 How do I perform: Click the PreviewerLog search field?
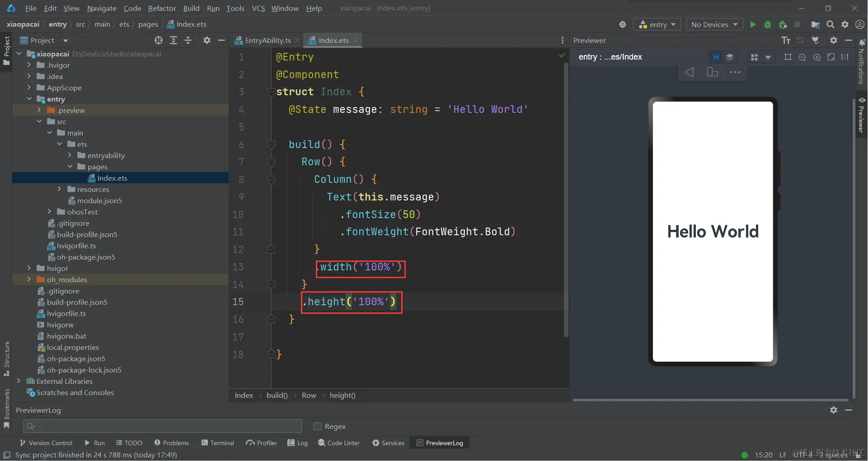pos(163,426)
